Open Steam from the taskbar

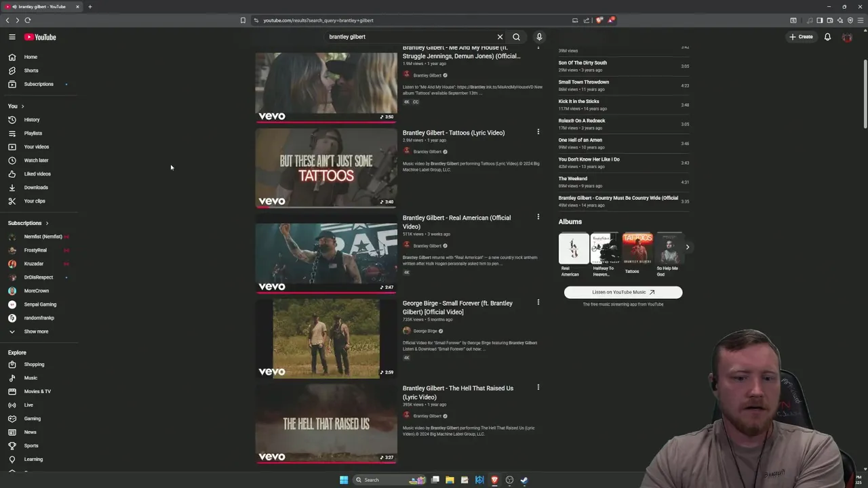[x=524, y=480]
